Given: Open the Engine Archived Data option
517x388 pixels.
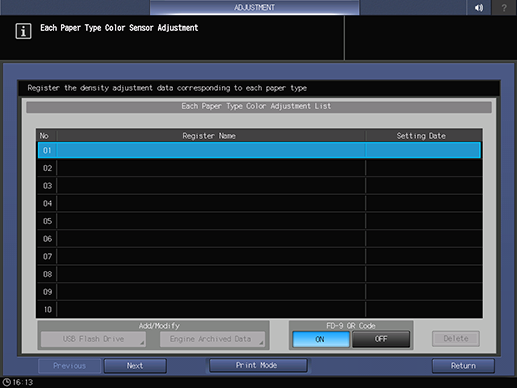Looking at the screenshot, I should pyautogui.click(x=212, y=339).
